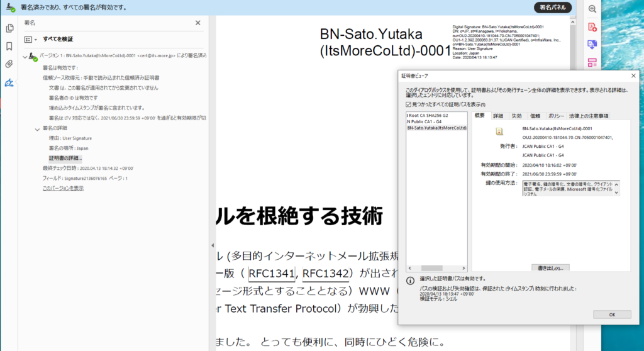Select the signatures panel pen icon
This screenshot has width=644, height=351.
click(x=9, y=83)
